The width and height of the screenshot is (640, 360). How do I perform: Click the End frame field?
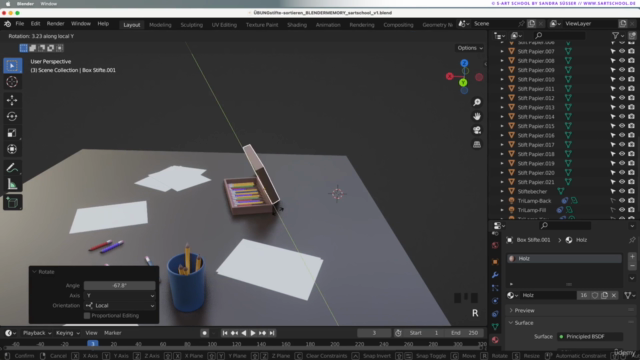(464, 333)
